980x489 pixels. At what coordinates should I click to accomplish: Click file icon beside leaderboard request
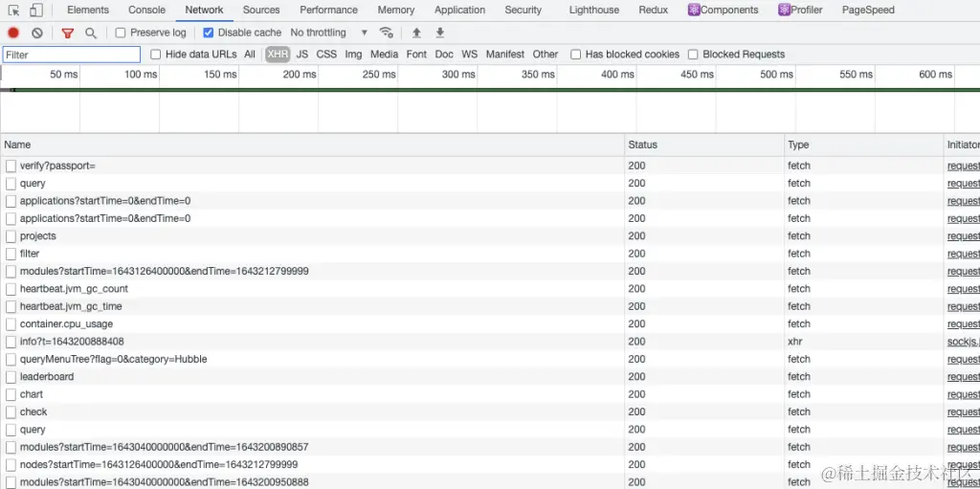click(x=11, y=377)
